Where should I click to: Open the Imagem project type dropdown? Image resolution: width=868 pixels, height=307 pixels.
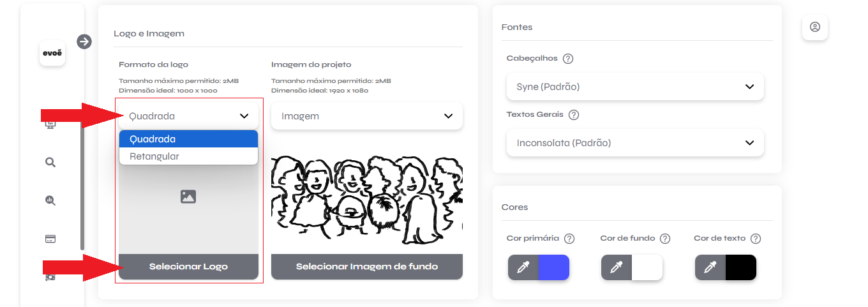(367, 116)
